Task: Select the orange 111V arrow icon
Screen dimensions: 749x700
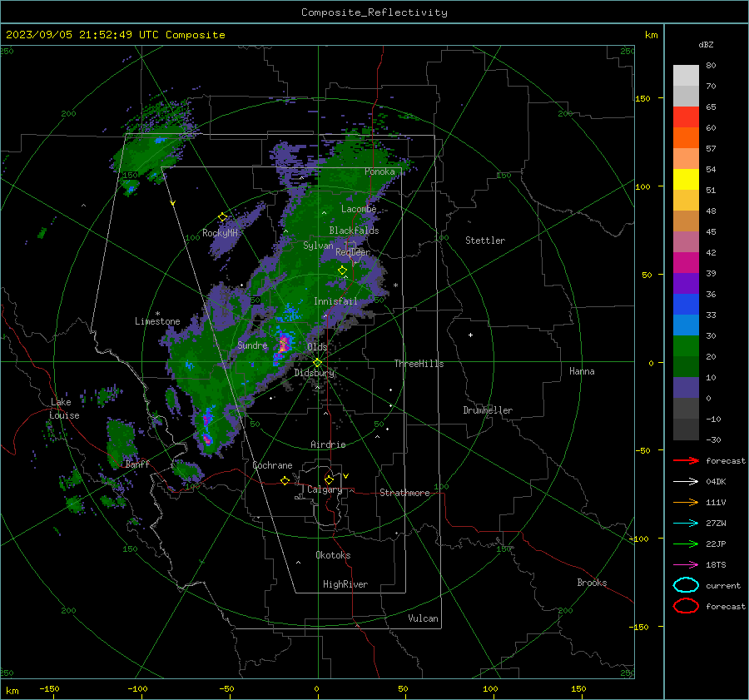Action: [686, 502]
